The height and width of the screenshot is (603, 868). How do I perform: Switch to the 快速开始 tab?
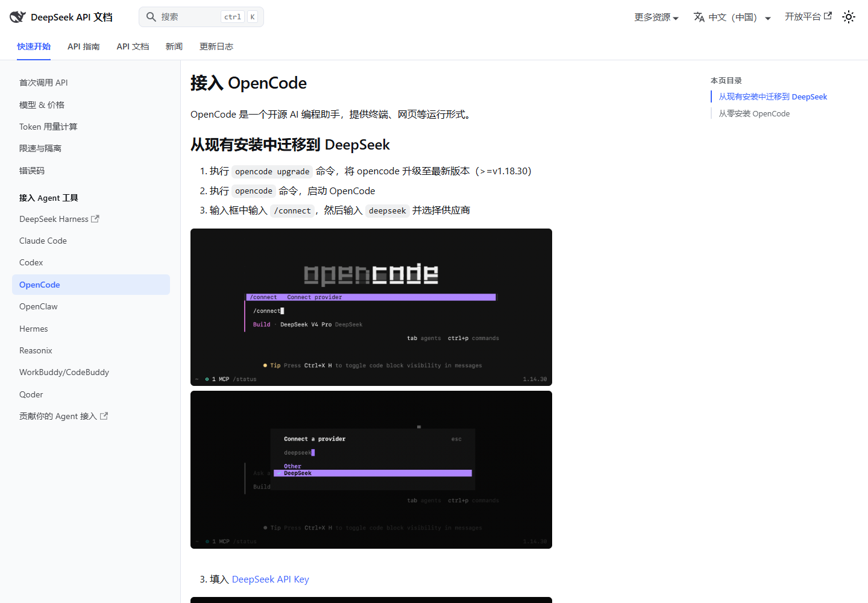pyautogui.click(x=34, y=46)
